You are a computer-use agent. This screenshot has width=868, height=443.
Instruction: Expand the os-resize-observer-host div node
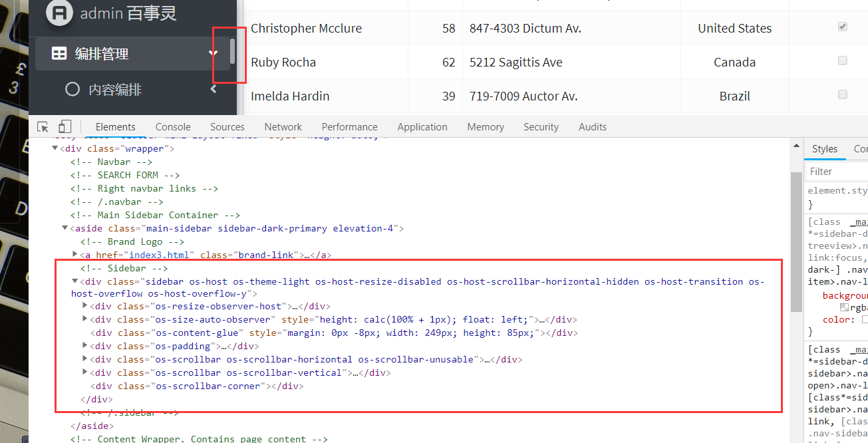click(x=84, y=306)
